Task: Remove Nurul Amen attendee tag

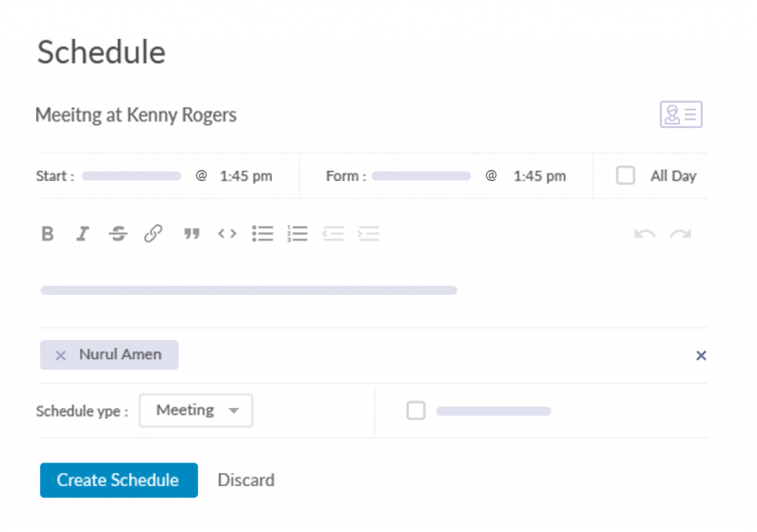Action: tap(61, 355)
